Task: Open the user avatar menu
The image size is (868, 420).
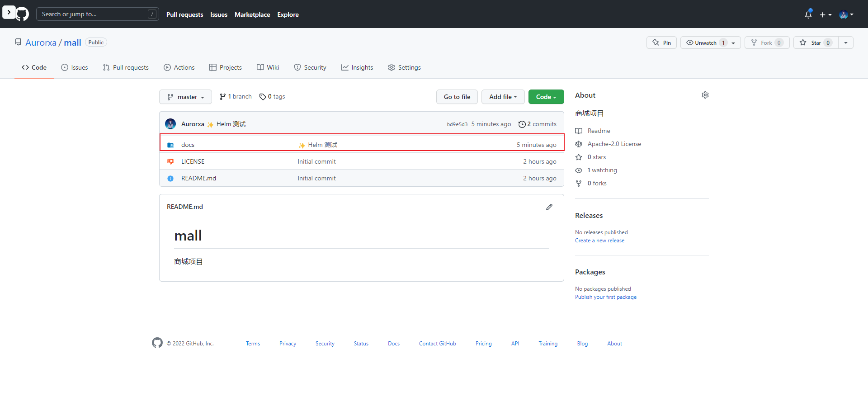Action: pos(846,14)
